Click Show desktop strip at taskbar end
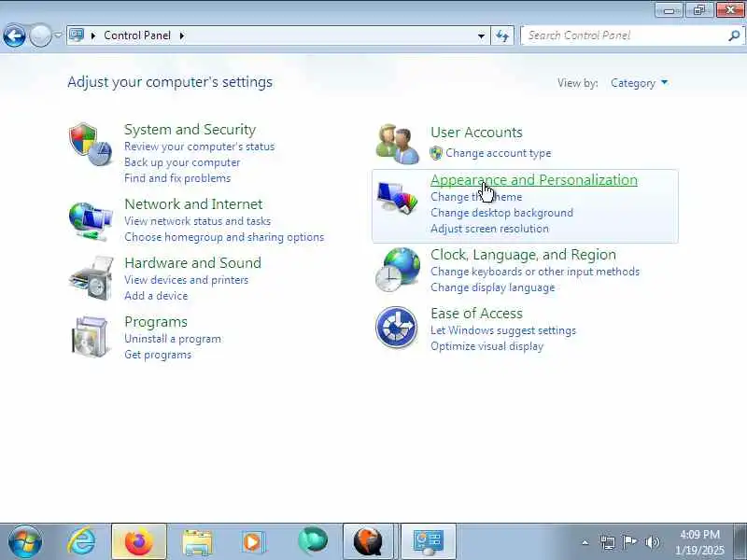 point(740,541)
